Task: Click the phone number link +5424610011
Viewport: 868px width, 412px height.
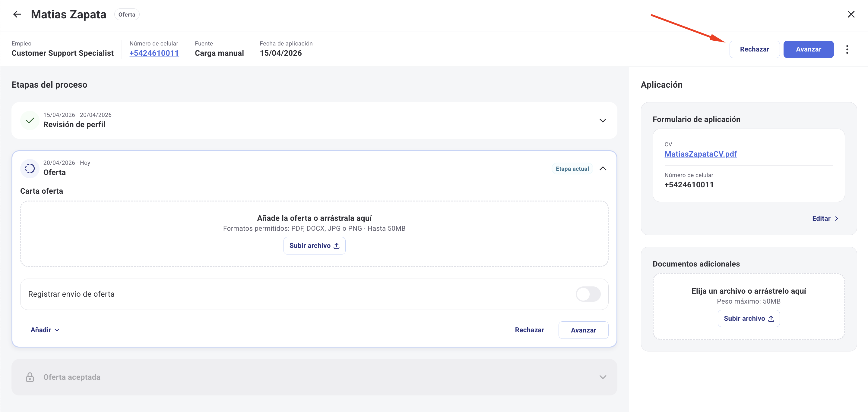Action: click(x=154, y=53)
